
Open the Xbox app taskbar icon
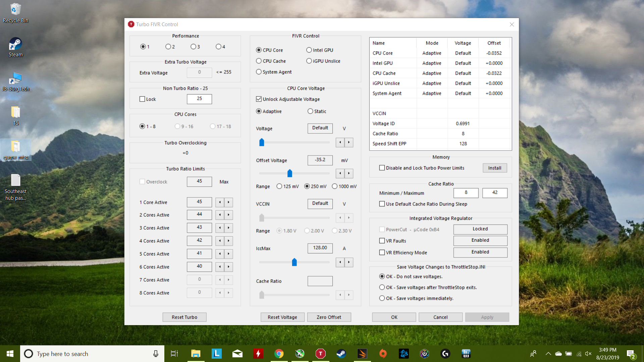click(x=300, y=354)
